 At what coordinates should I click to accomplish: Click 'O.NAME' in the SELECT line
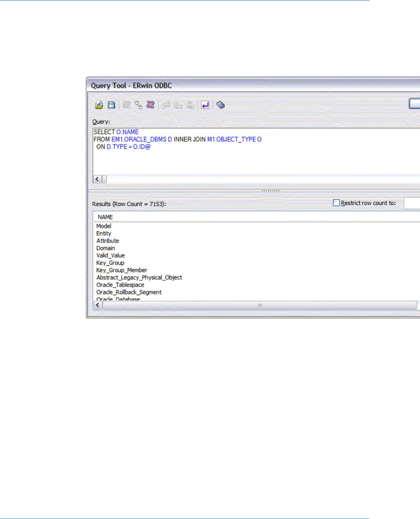coord(127,132)
